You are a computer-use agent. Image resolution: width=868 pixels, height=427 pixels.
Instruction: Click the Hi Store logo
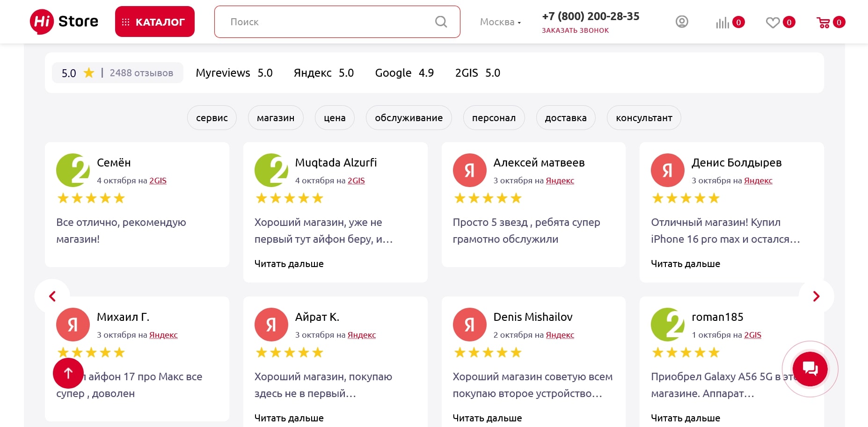64,22
